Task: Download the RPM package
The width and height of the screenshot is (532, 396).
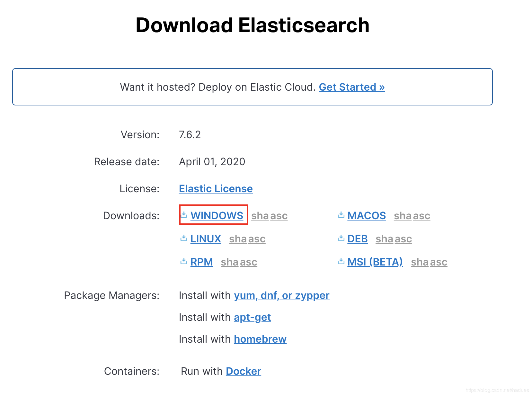Action: coord(202,262)
